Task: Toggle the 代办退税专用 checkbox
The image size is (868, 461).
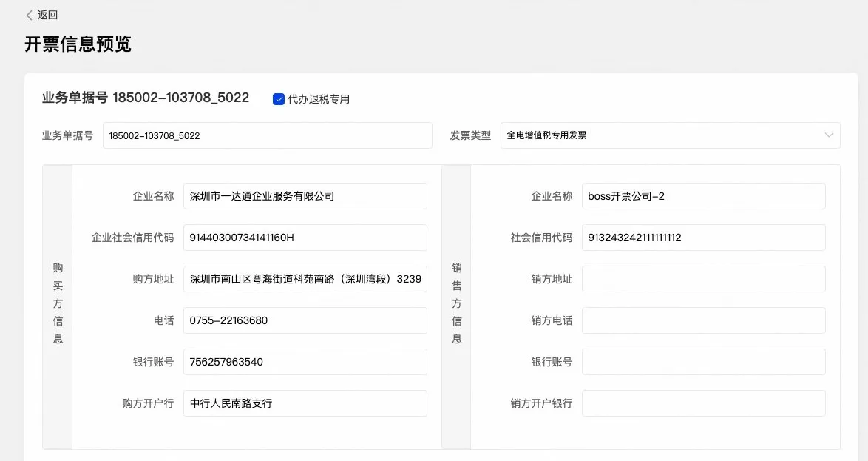Action: click(279, 99)
